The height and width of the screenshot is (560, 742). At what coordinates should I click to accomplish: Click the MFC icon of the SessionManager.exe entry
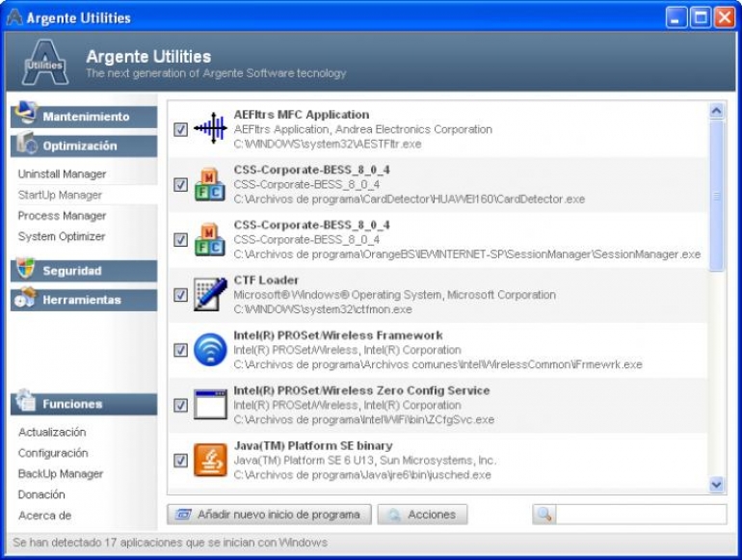pyautogui.click(x=210, y=240)
